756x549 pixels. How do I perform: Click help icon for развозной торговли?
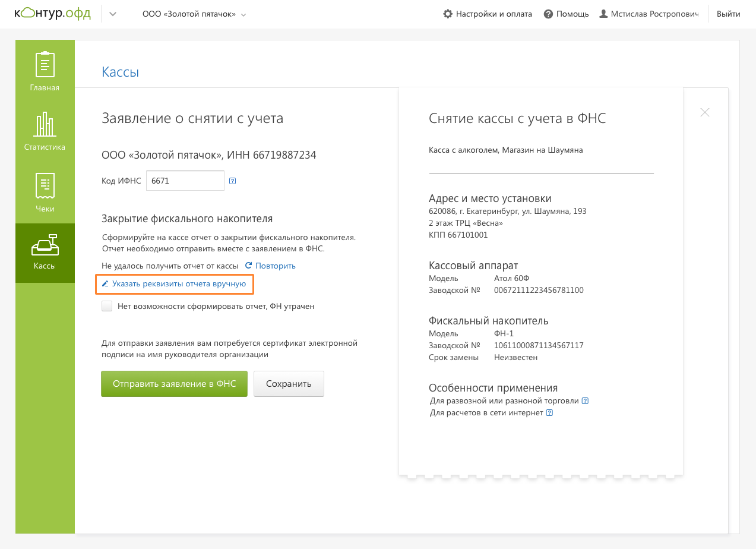pos(585,401)
